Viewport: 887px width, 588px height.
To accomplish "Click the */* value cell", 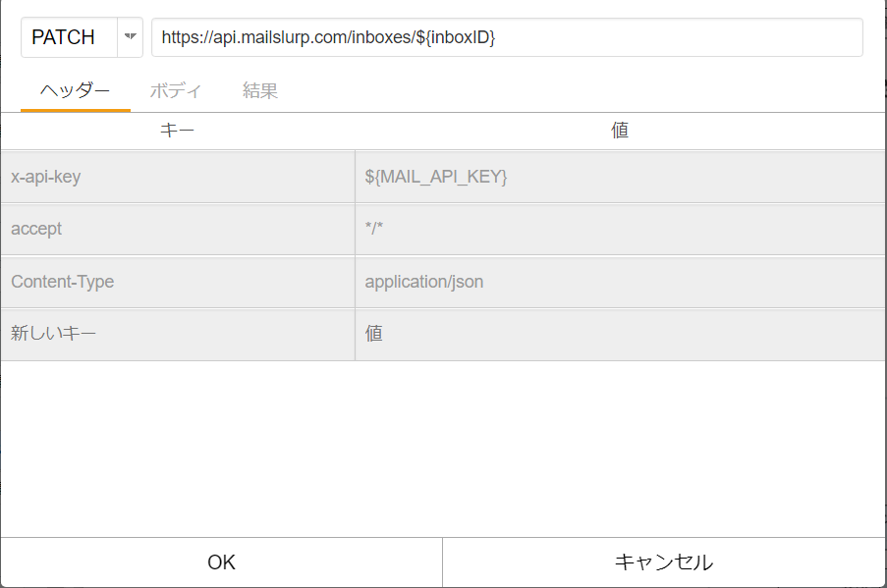I will [620, 229].
